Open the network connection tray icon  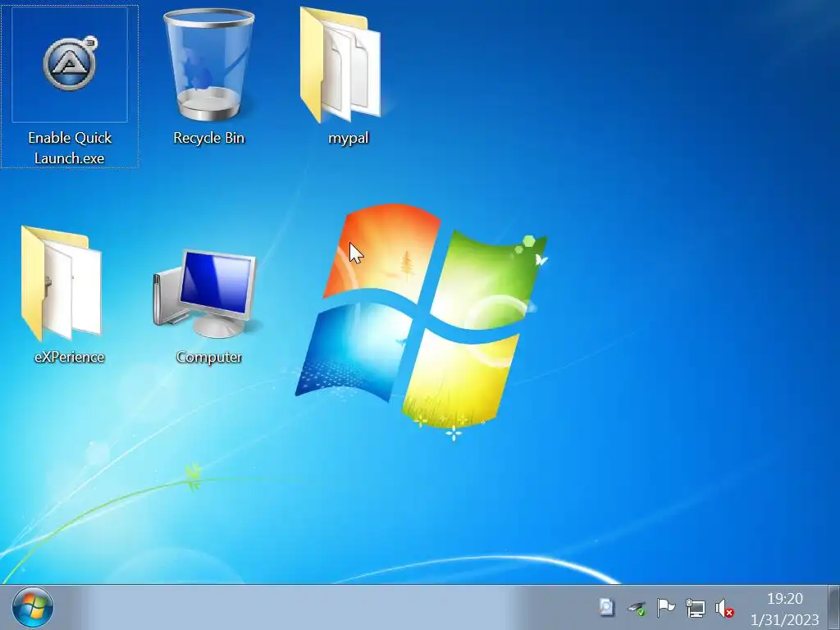click(696, 608)
